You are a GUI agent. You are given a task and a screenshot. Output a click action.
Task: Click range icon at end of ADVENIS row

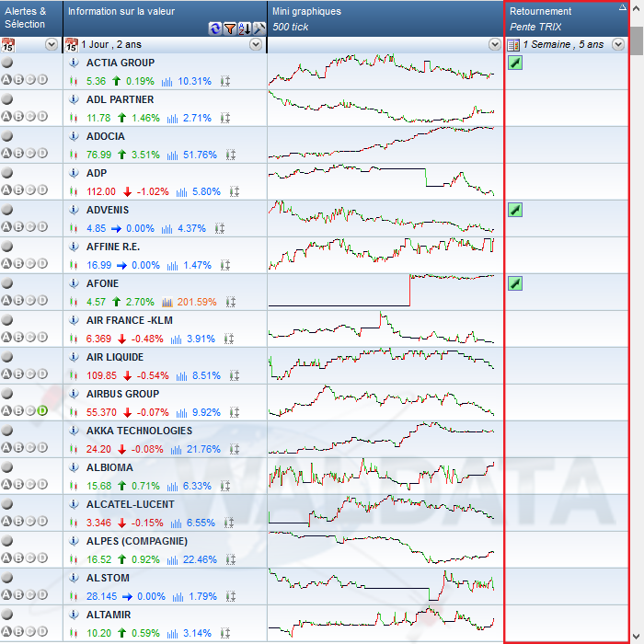220,229
